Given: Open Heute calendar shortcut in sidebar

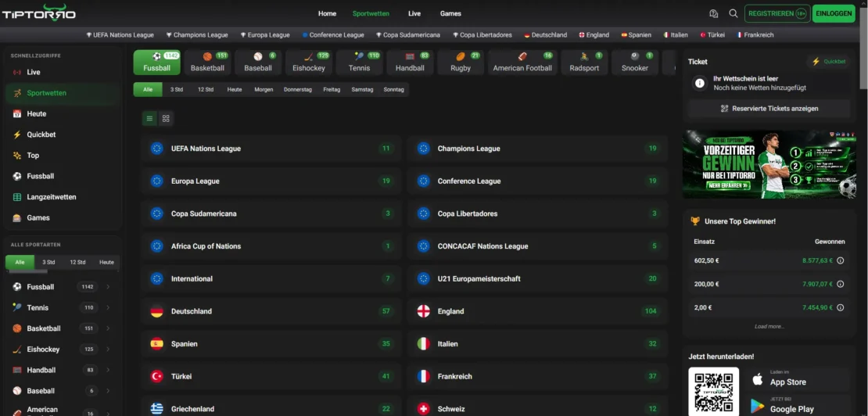Looking at the screenshot, I should 63,113.
